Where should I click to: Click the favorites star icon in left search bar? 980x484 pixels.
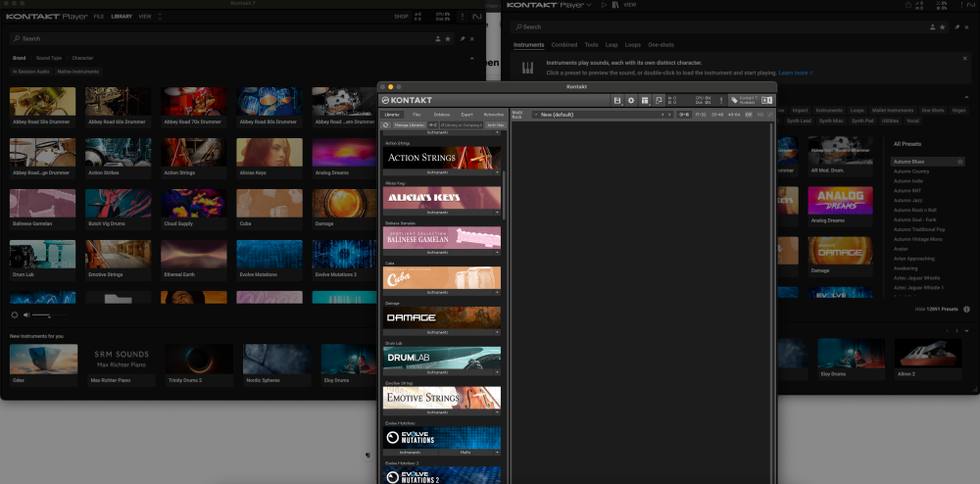[x=449, y=38]
